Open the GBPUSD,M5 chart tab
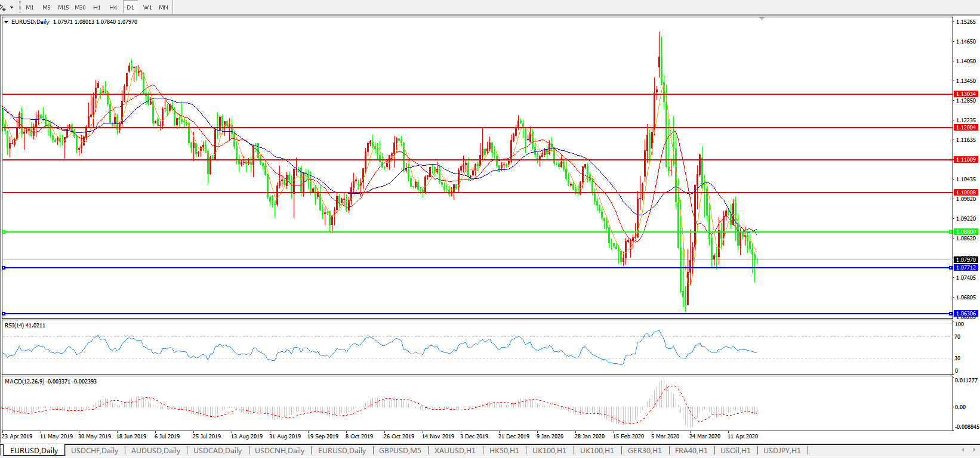The width and height of the screenshot is (980, 458). (x=400, y=451)
